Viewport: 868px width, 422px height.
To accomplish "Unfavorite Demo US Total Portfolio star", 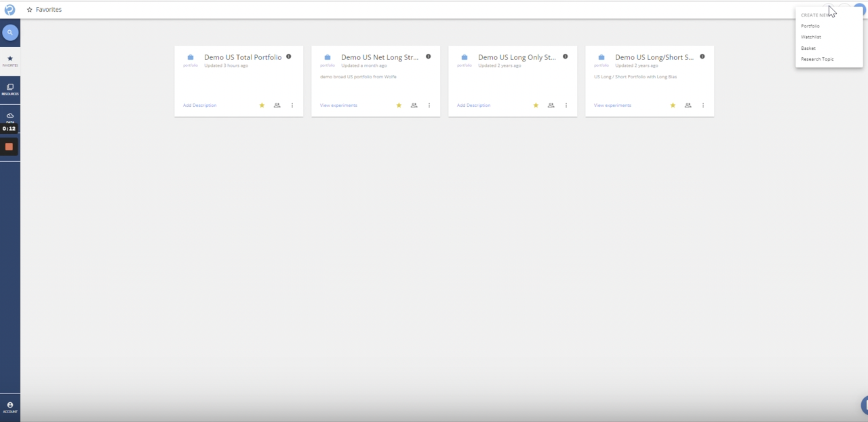I will [262, 105].
